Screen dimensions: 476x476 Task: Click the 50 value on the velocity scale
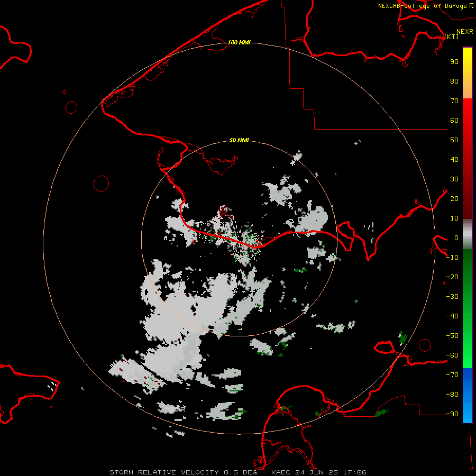pos(454,140)
